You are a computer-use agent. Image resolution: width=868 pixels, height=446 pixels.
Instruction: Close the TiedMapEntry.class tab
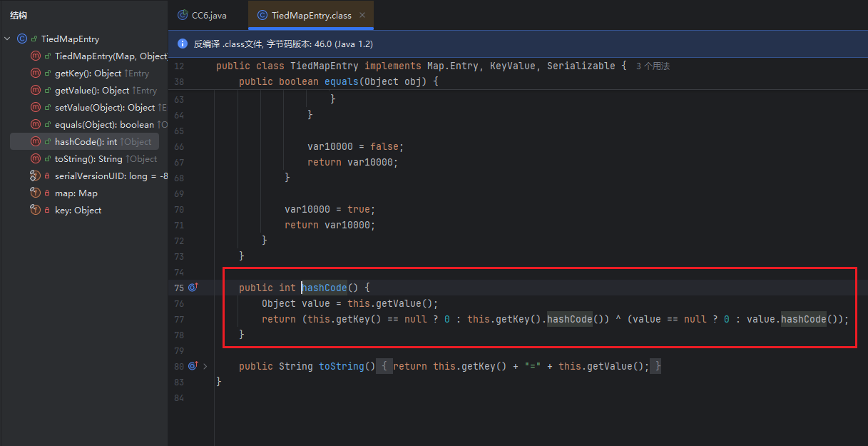[362, 15]
